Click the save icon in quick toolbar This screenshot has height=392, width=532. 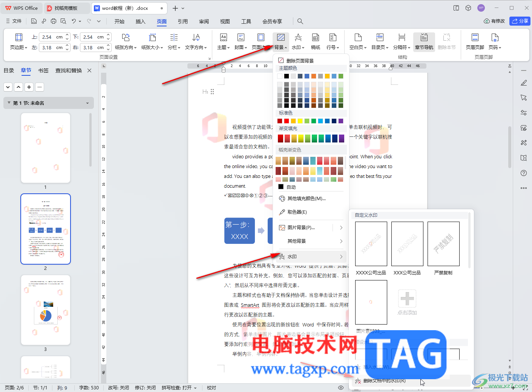(x=34, y=21)
